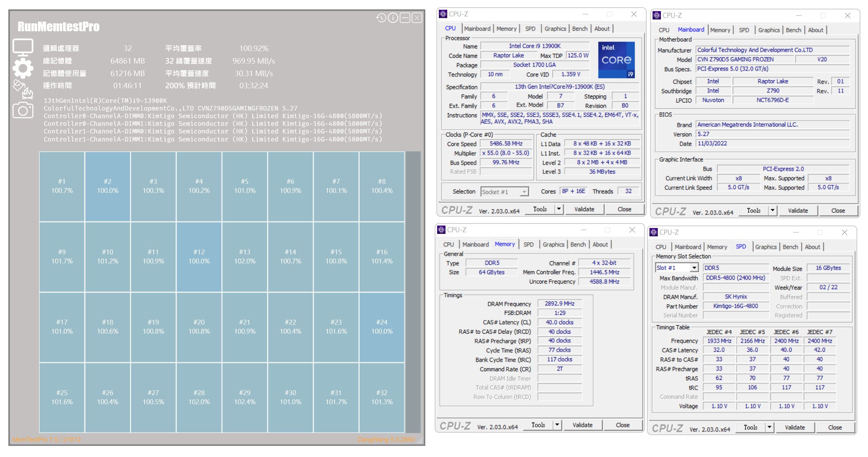Close RunMemtestPro with the X box icon

pyautogui.click(x=417, y=18)
